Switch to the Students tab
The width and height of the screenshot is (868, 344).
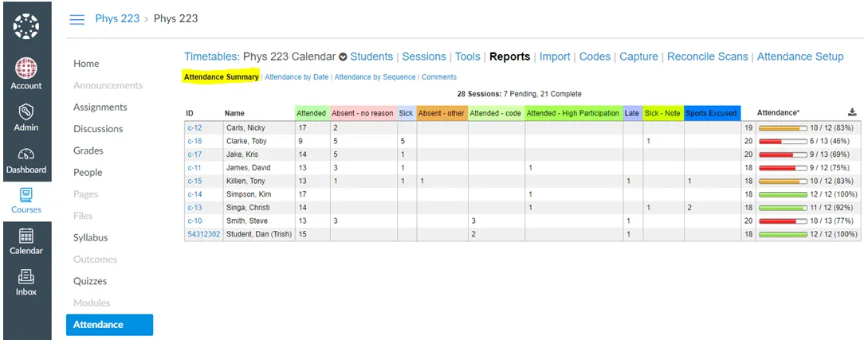tap(371, 57)
